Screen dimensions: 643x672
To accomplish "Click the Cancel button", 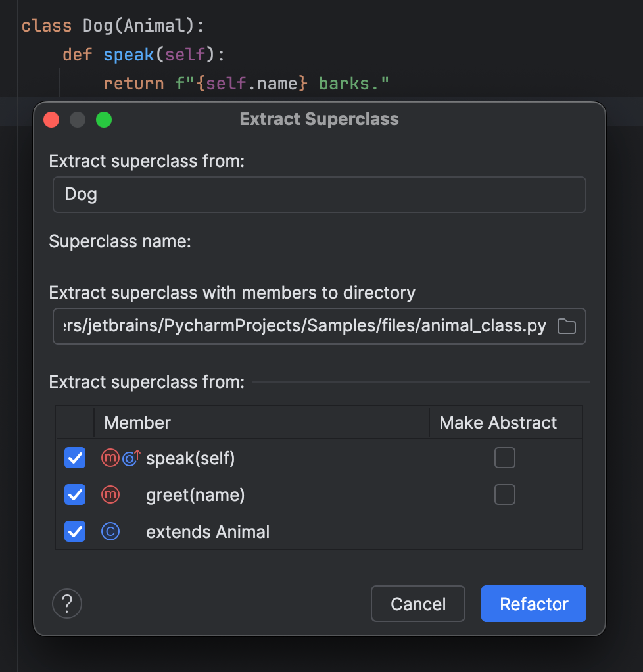I will click(x=417, y=603).
